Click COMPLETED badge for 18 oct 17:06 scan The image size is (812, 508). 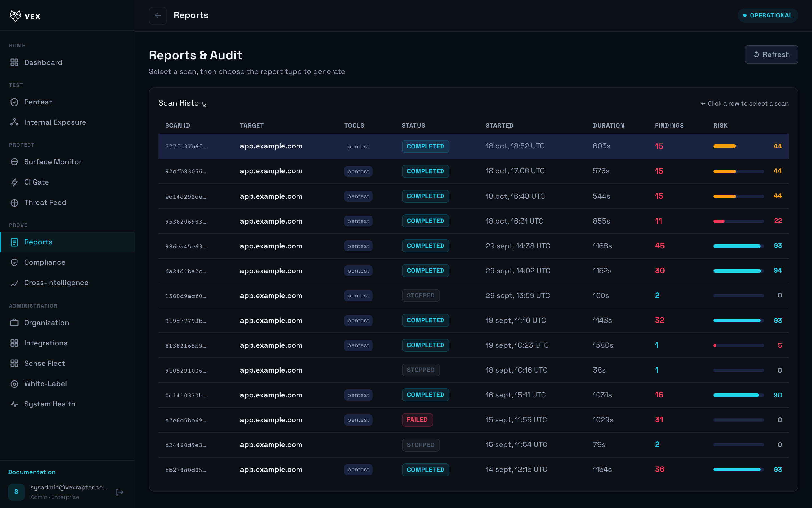[x=425, y=171]
